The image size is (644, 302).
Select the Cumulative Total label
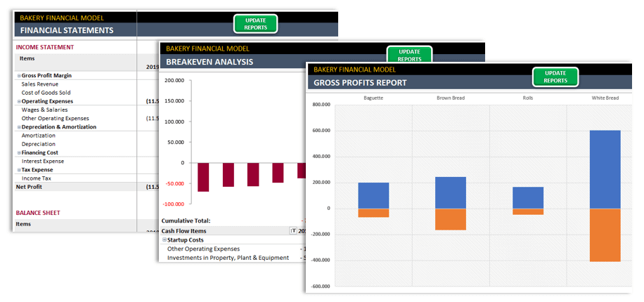pyautogui.click(x=186, y=221)
